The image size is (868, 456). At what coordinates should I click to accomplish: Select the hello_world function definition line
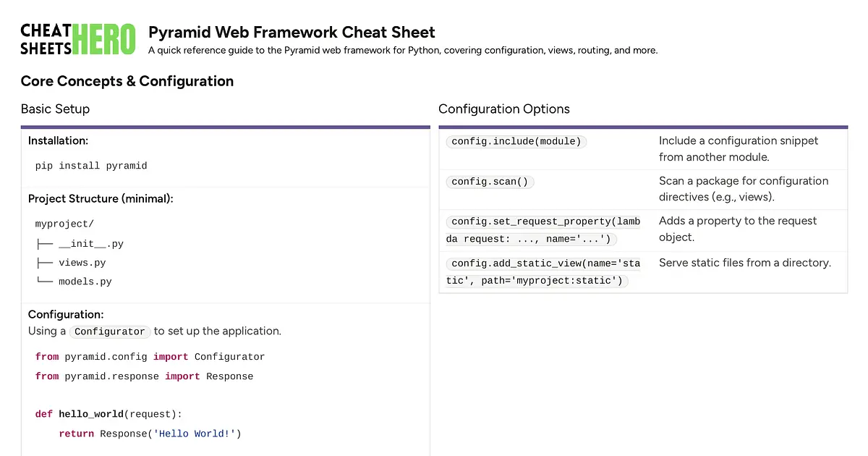point(108,413)
